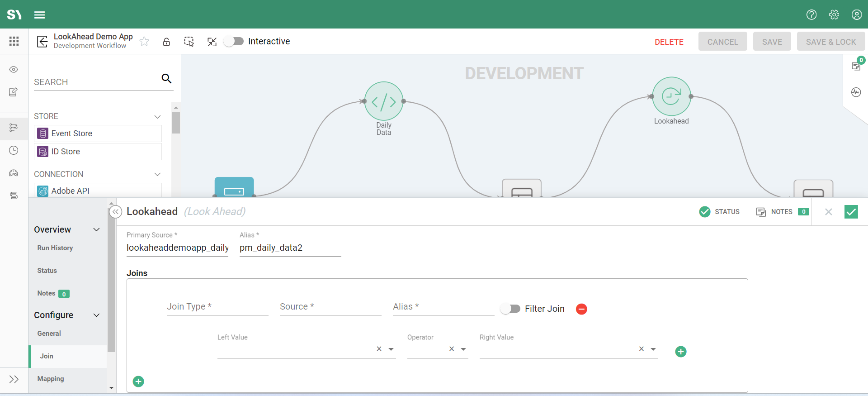Select the Lookahead node on canvas

pyautogui.click(x=671, y=96)
